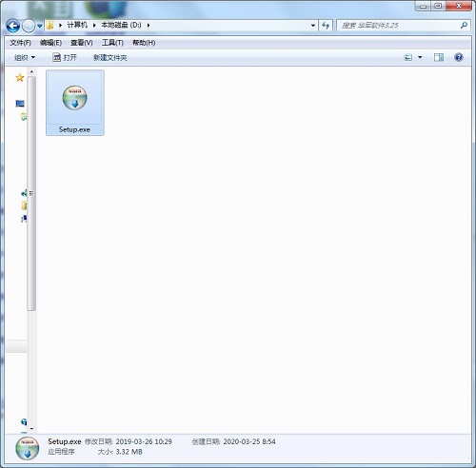Refresh the current folder view
476x468 pixels.
(326, 26)
